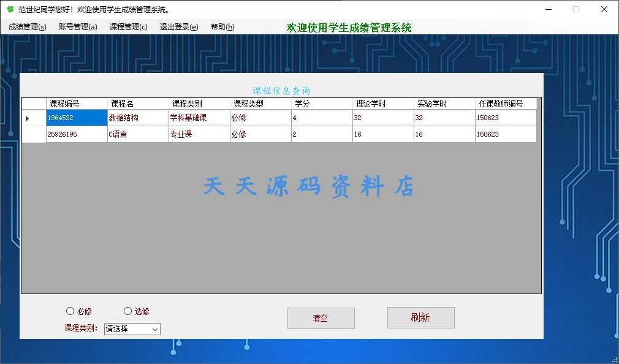Image resolution: width=619 pixels, height=364 pixels.
Task: Click the 任课教师编号 column header
Action: tap(506, 104)
